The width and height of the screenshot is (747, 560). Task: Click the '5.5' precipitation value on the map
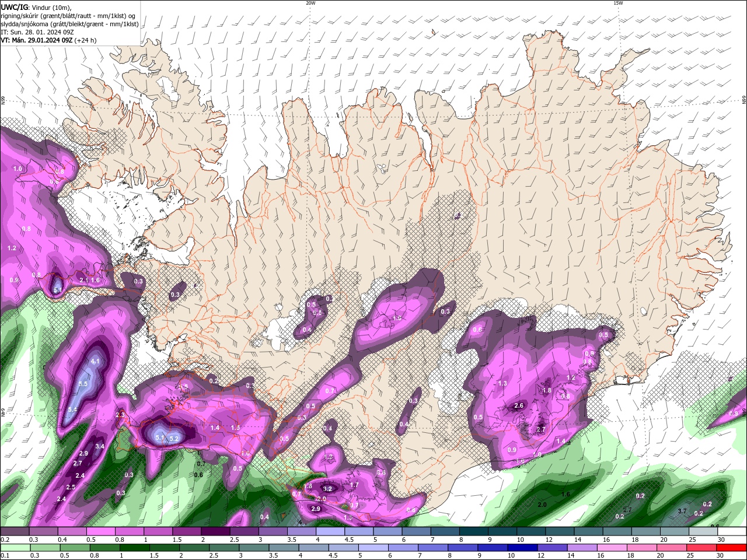click(x=82, y=384)
